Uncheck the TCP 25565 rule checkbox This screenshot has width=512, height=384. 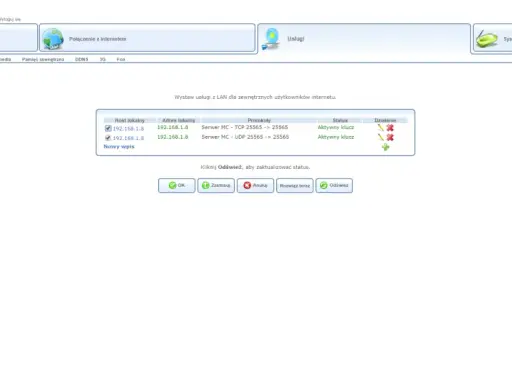click(x=108, y=128)
